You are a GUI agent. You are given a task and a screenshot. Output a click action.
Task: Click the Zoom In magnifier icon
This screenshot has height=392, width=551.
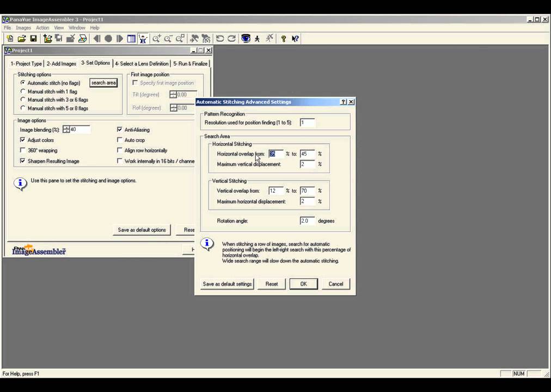tap(156, 39)
